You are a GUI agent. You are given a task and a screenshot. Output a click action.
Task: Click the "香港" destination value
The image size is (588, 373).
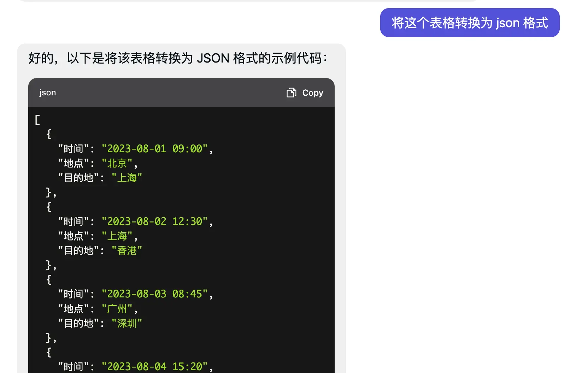127,250
